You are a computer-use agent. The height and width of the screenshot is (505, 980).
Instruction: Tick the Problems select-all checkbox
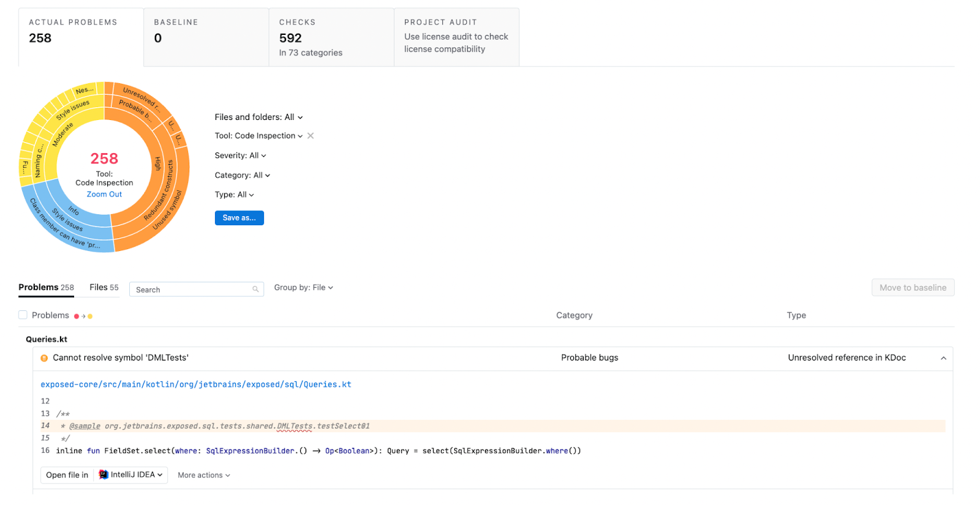click(x=23, y=315)
